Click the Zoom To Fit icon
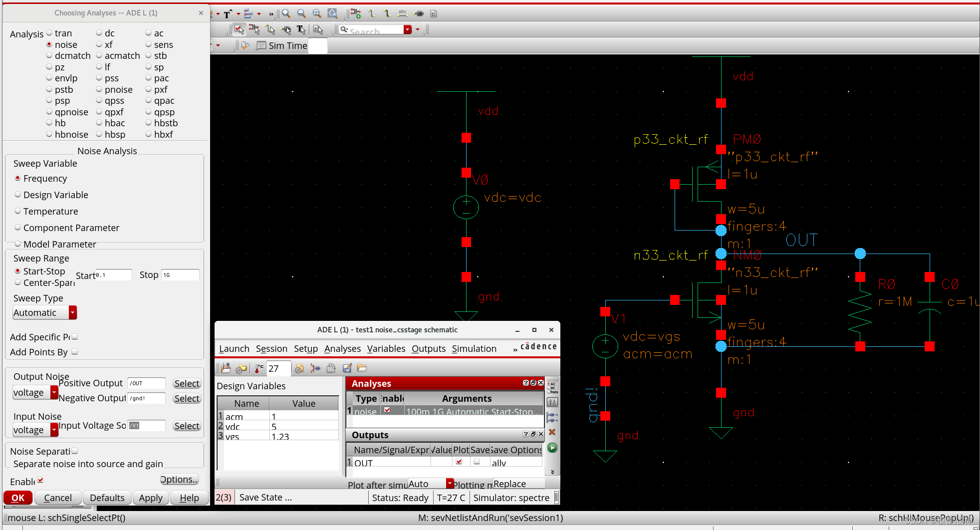 [317, 13]
